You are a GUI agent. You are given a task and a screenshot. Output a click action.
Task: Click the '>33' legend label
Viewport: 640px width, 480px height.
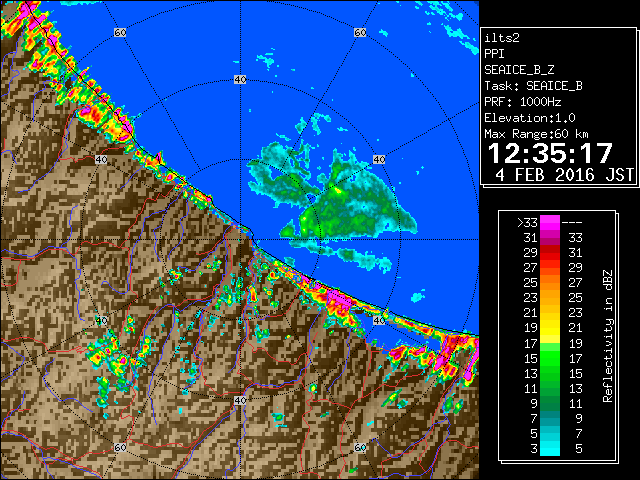[527, 223]
